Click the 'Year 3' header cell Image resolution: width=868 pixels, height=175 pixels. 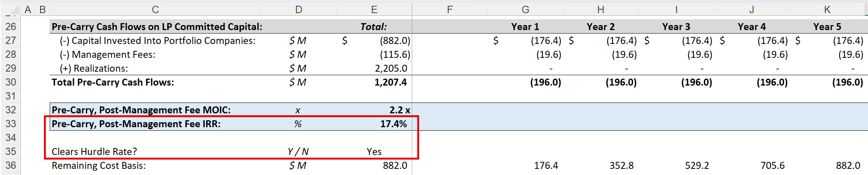click(x=676, y=27)
